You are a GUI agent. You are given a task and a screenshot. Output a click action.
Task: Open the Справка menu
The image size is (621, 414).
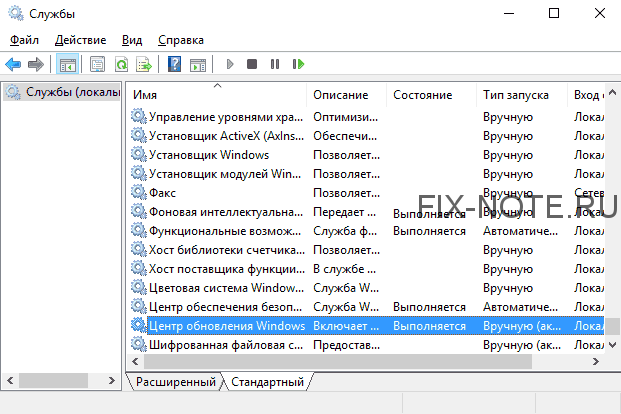181,40
